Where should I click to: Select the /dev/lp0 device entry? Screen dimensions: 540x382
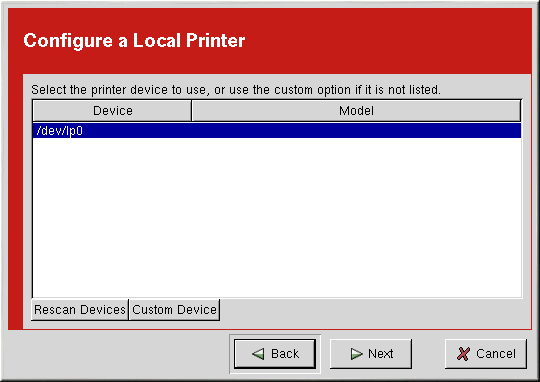[x=277, y=131]
